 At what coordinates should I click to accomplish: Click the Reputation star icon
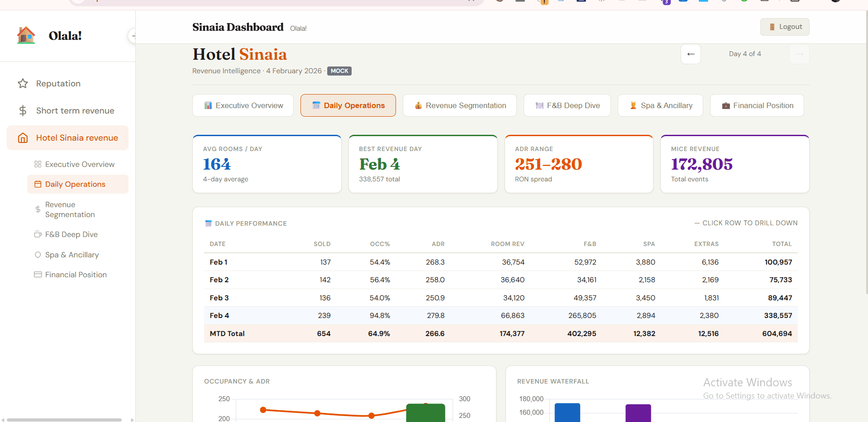[23, 84]
